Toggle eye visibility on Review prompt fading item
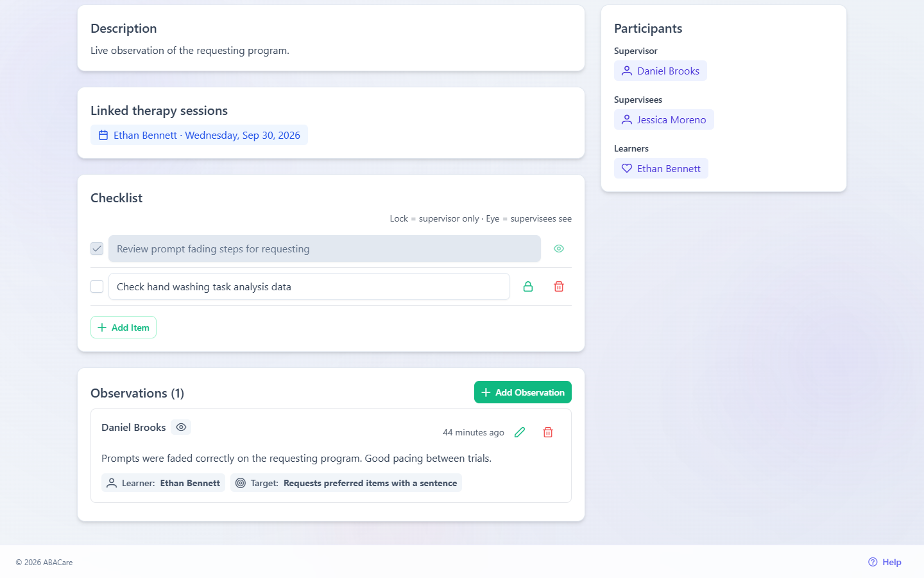The image size is (924, 578). 559,249
